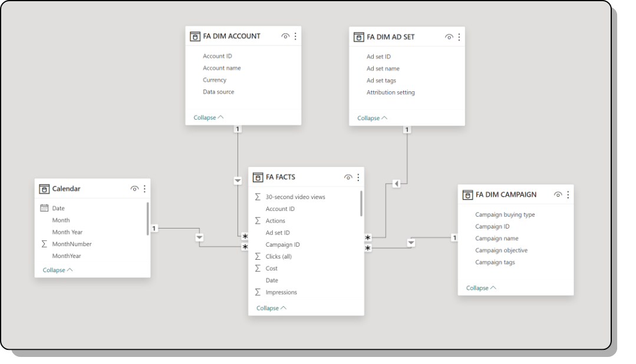Open more options for FA DIM ACCOUNT
The height and width of the screenshot is (364, 636).
coord(295,37)
